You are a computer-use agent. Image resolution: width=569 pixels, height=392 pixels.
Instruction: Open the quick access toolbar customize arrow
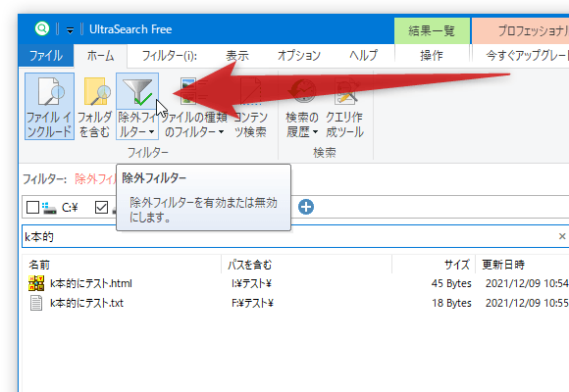click(70, 30)
